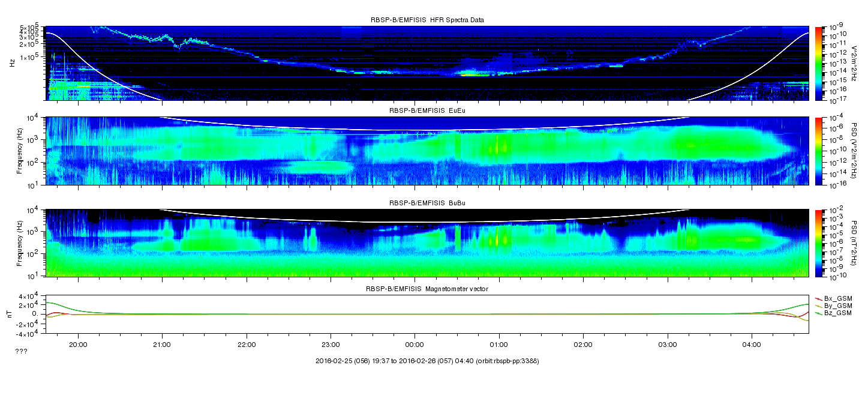Click the EuEu Frequency (Hz) axis label
Image resolution: width=868 pixels, height=395 pixels.
coord(20,151)
